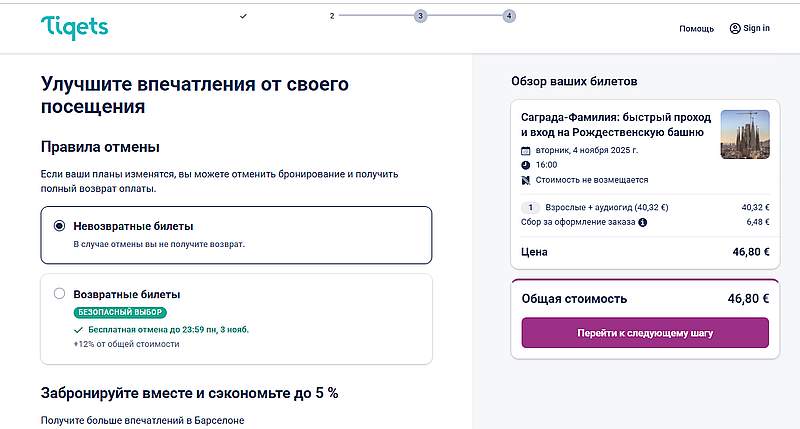Go to step 4 in progress indicator
Viewport: 800px width, 429px height.
509,16
